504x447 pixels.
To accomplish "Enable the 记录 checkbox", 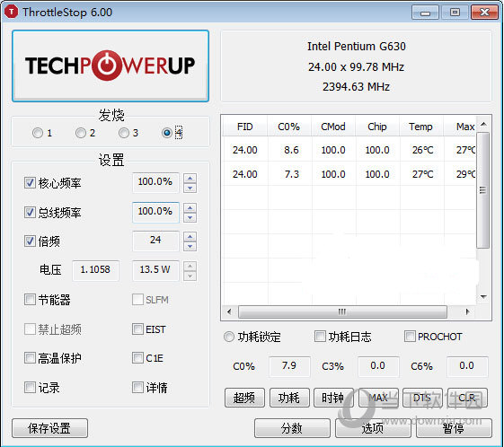I will point(30,388).
